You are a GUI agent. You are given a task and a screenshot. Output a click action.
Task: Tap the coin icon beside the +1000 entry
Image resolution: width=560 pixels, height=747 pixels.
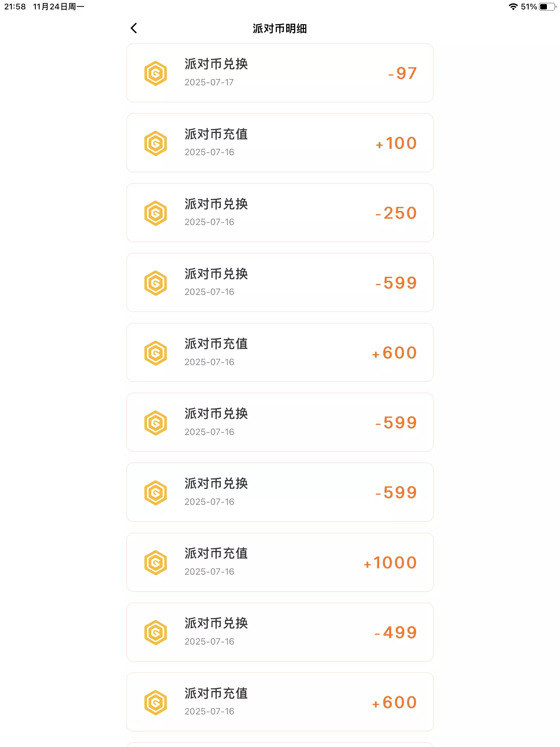pyautogui.click(x=156, y=563)
